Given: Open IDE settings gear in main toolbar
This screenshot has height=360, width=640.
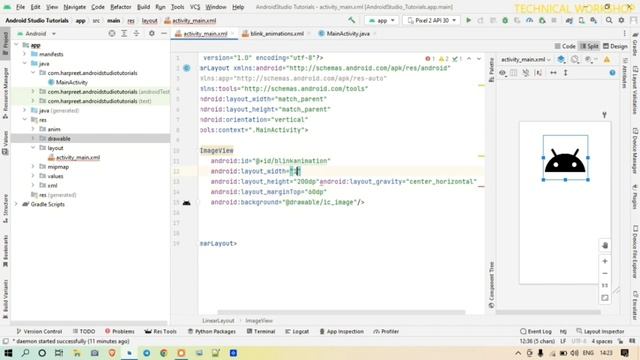Looking at the screenshot, I should (621, 20).
